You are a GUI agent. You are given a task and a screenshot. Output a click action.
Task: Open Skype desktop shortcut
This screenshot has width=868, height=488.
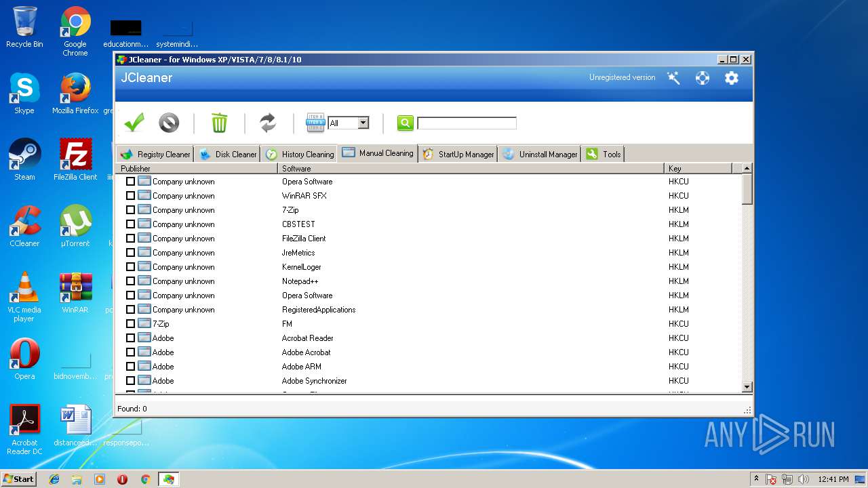pyautogui.click(x=24, y=94)
